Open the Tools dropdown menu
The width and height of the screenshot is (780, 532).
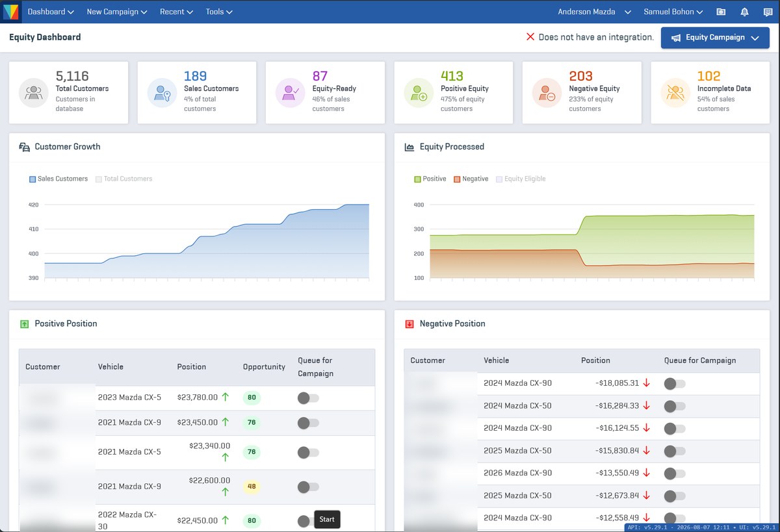pyautogui.click(x=219, y=12)
